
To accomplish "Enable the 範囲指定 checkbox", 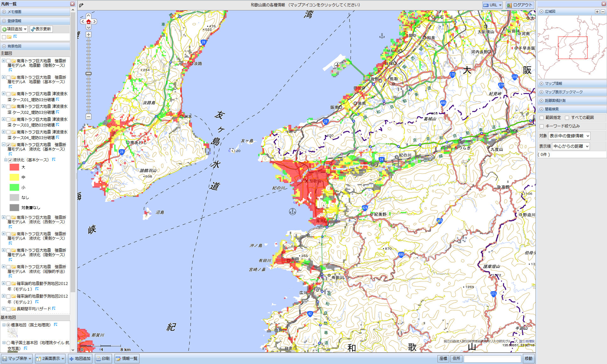I will [542, 118].
